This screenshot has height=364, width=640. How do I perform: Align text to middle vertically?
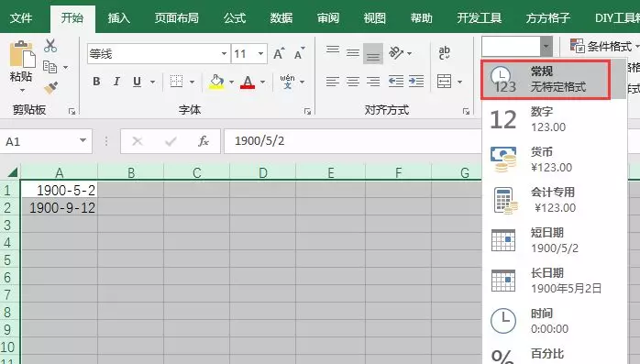353,53
